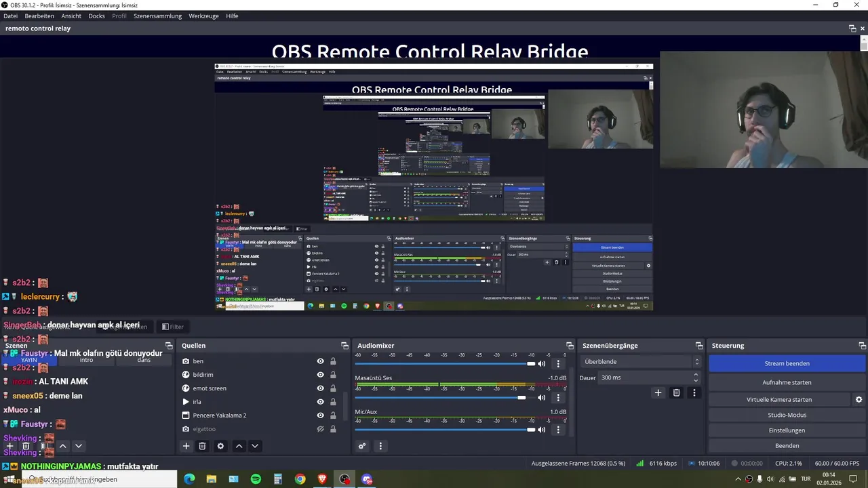The width and height of the screenshot is (868, 488).
Task: Click Aufnahme starten to record
Action: click(787, 382)
